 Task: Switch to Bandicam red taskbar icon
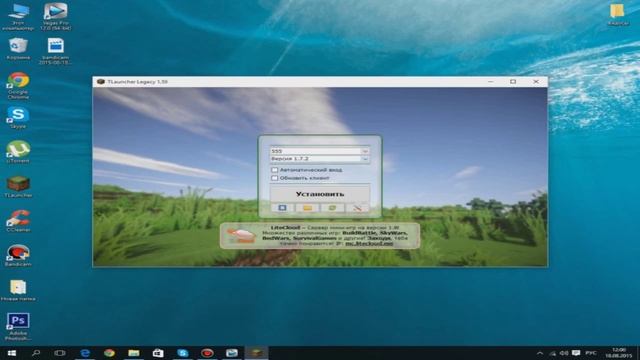pyautogui.click(x=207, y=353)
